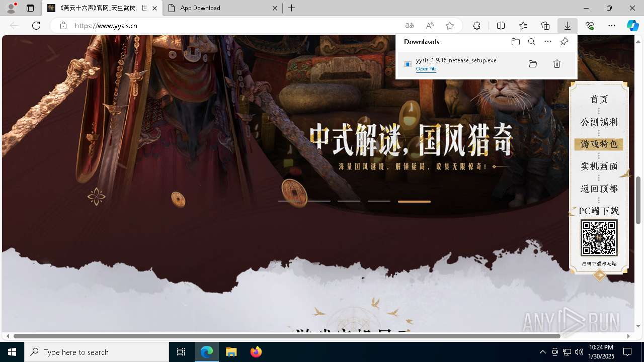Open the Favorites list icon
The image size is (644, 362).
[523, 26]
